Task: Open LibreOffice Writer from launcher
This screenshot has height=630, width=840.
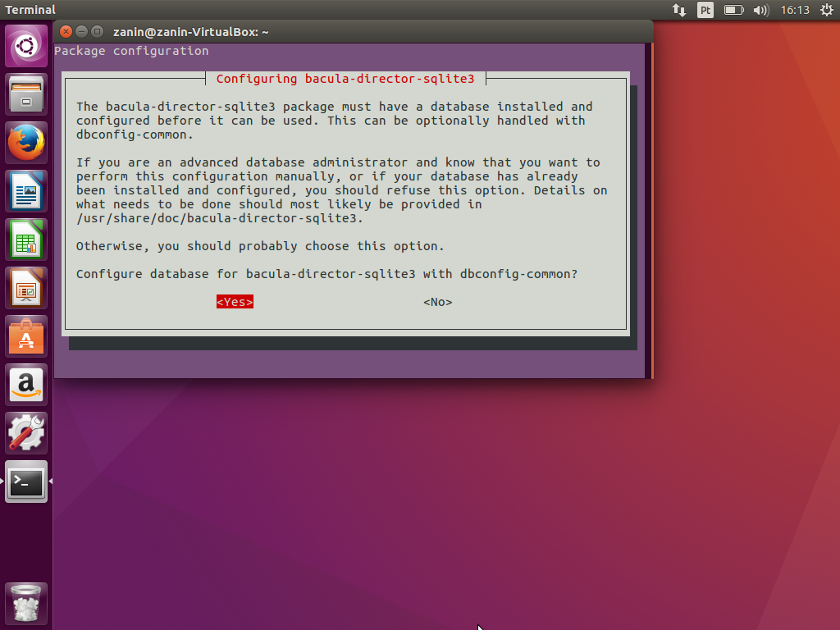Action: click(26, 191)
